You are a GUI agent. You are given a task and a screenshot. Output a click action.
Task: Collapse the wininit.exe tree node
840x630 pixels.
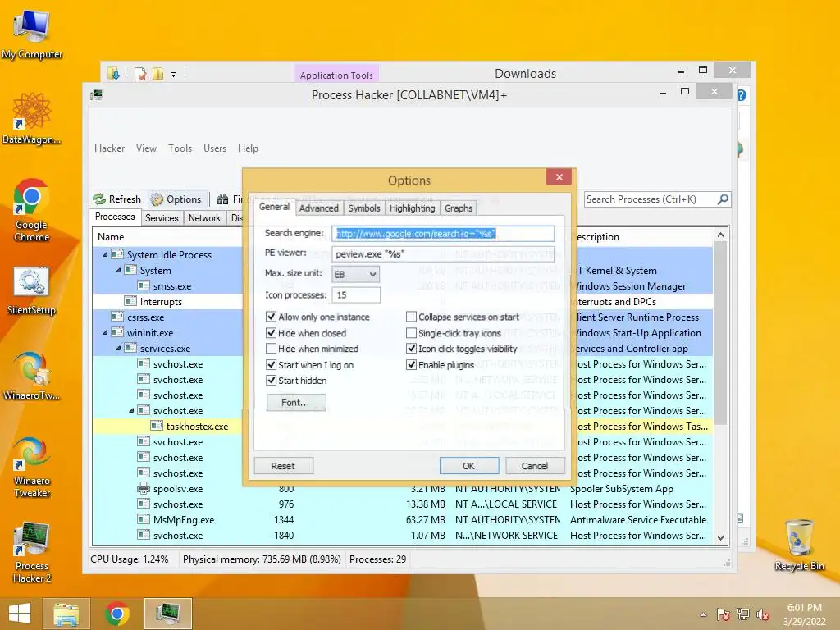tap(105, 333)
